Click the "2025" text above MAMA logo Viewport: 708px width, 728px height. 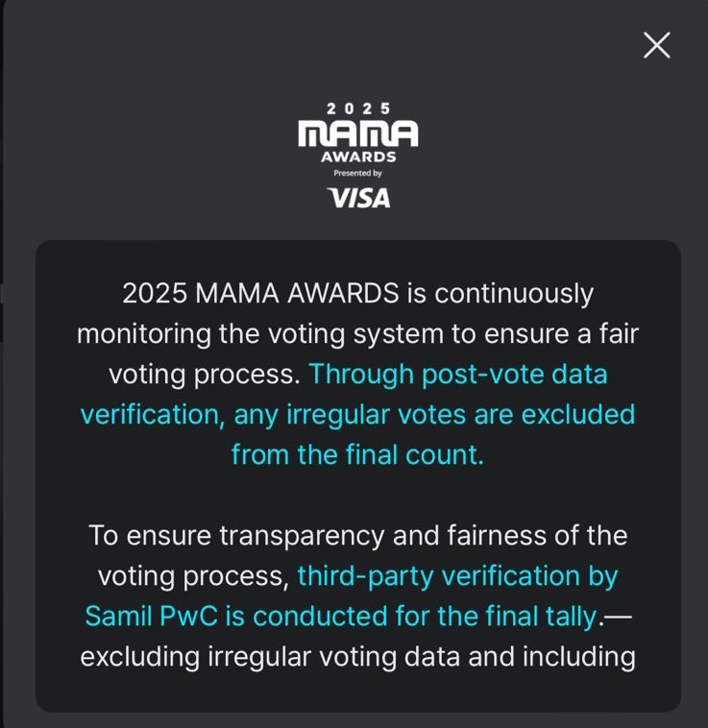click(x=357, y=109)
